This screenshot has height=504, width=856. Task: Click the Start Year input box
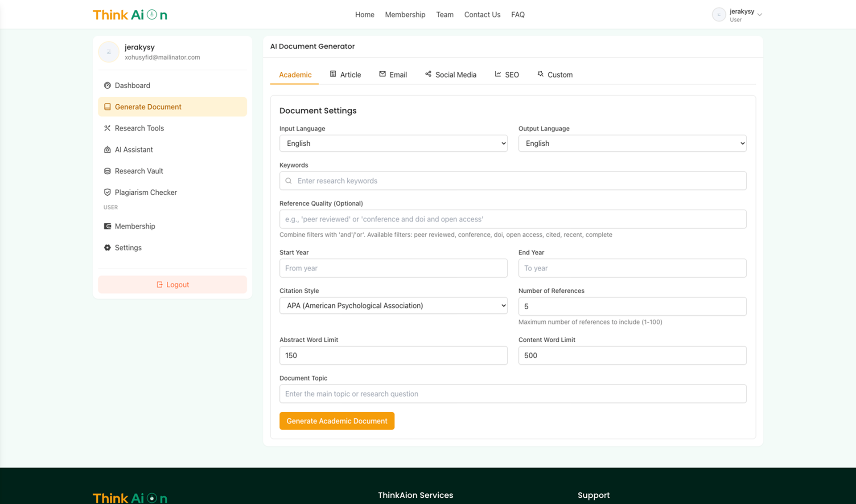pyautogui.click(x=393, y=268)
